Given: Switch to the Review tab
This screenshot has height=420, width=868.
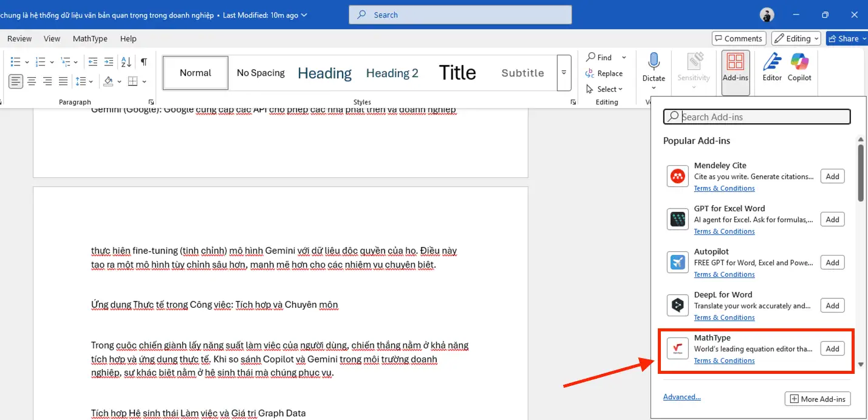Looking at the screenshot, I should point(19,38).
